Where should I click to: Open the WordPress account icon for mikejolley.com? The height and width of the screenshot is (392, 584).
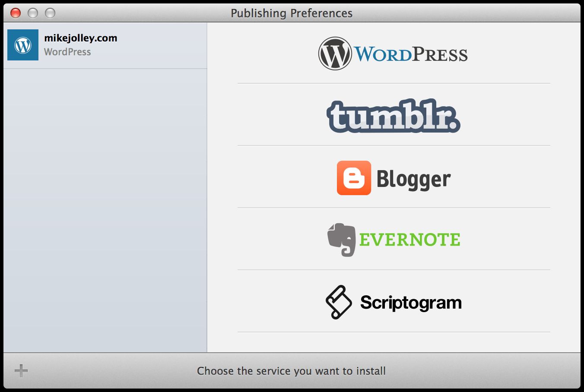tap(22, 45)
